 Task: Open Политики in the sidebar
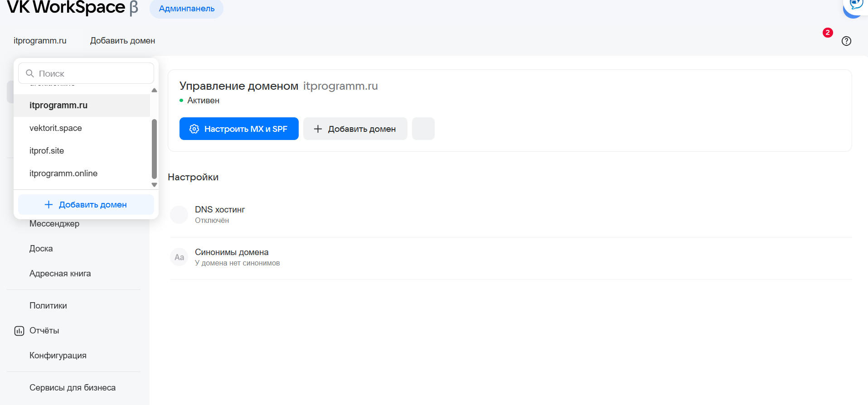coord(48,306)
